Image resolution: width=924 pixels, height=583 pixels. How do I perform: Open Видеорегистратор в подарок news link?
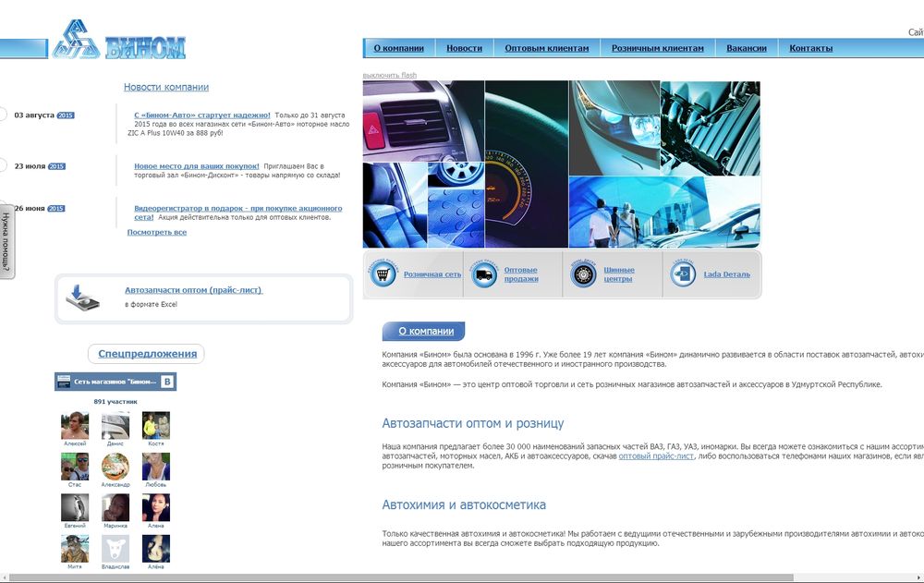tap(238, 213)
